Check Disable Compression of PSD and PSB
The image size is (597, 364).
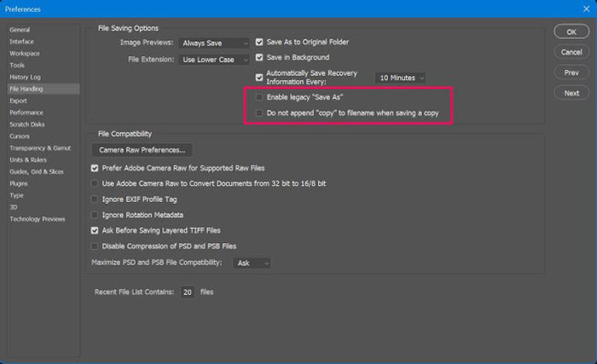(95, 246)
